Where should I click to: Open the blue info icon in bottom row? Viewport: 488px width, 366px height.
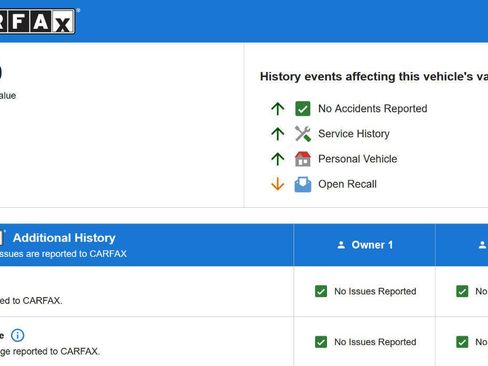click(18, 335)
